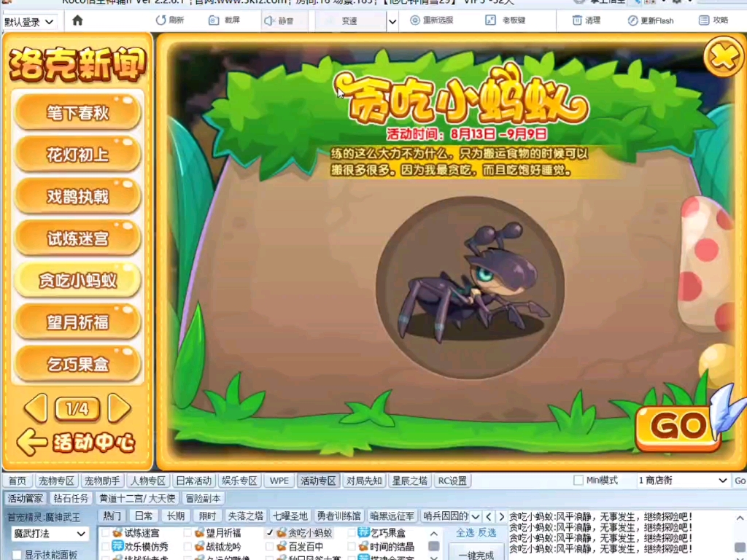Click the 百发百中 task list icon
This screenshot has width=747, height=560.
(282, 546)
